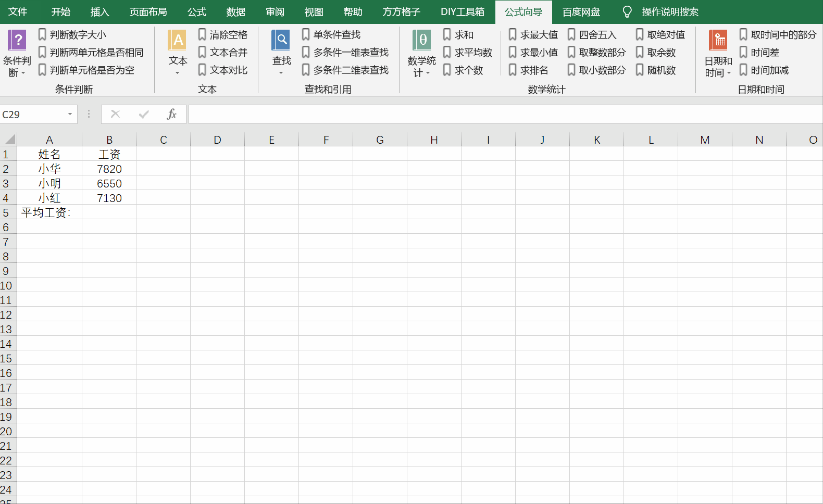This screenshot has height=504, width=823.
Task: Click the cancel X icon in formula bar
Action: pyautogui.click(x=116, y=114)
